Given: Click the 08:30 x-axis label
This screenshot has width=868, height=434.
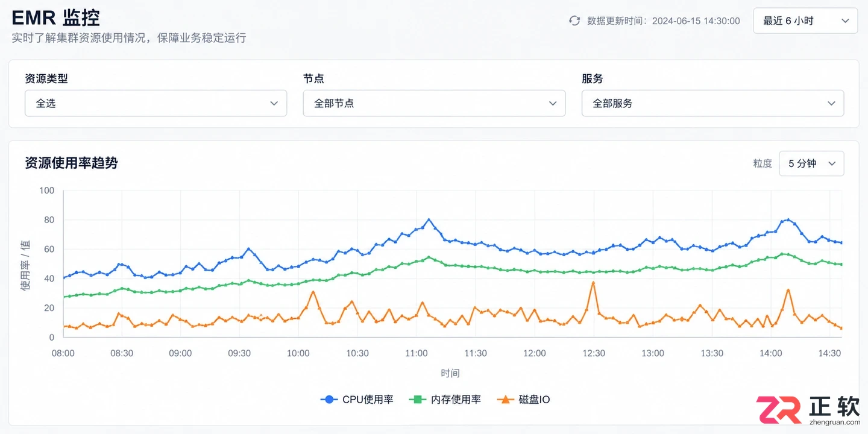Looking at the screenshot, I should tap(122, 353).
